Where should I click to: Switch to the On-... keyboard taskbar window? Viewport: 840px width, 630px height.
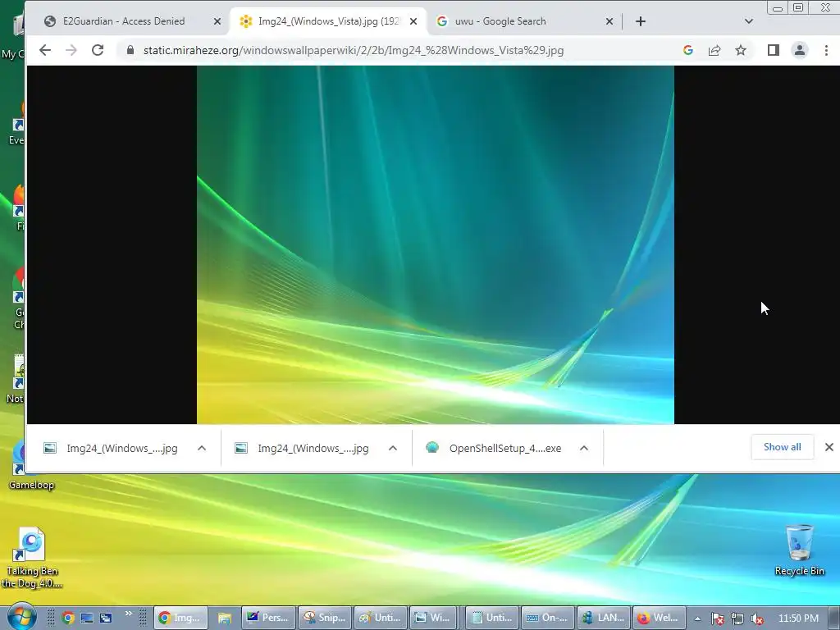(547, 618)
